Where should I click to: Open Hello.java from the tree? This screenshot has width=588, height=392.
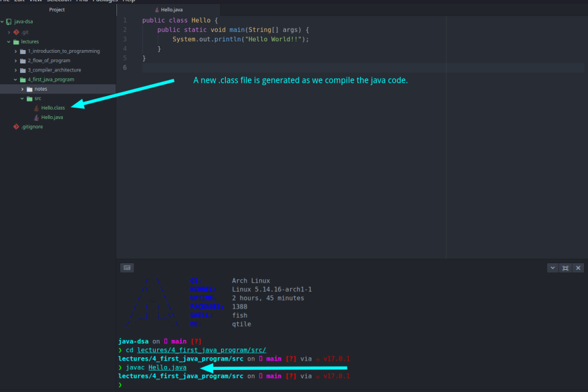52,118
